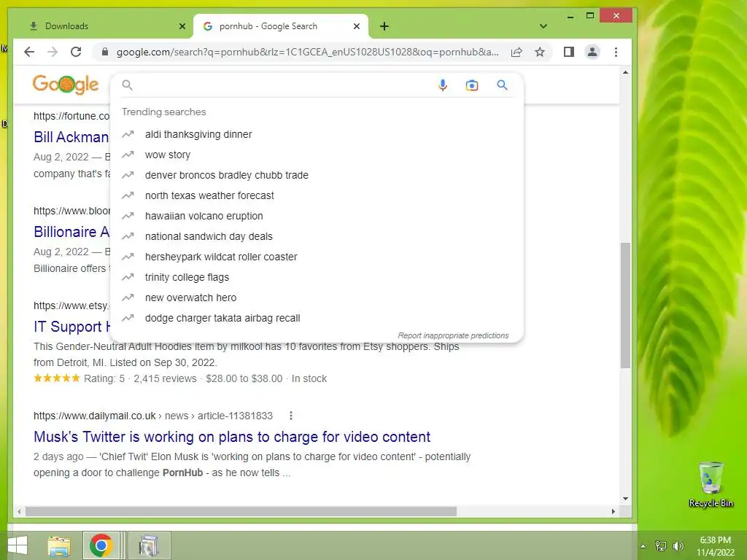The height and width of the screenshot is (560, 747).
Task: Bookmark this tab with the star icon
Action: (x=539, y=52)
